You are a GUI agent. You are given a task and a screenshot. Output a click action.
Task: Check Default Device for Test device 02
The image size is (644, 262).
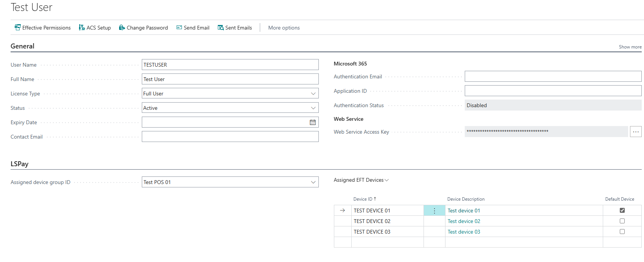622,221
